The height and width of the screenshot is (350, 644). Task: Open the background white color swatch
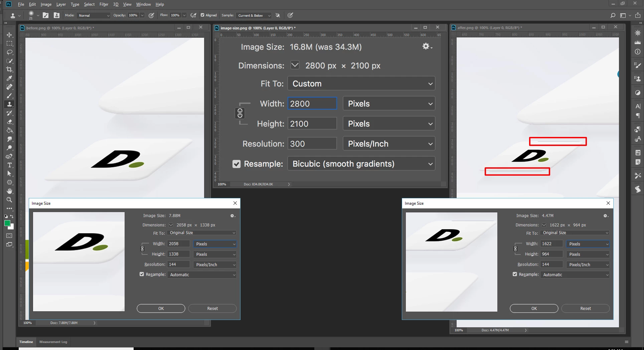[12, 227]
